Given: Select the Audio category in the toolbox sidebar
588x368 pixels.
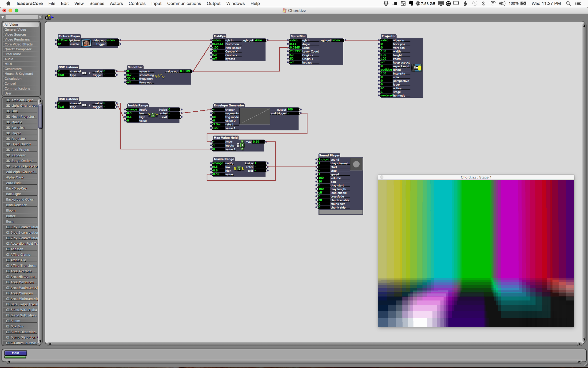Looking at the screenshot, I should [x=8, y=59].
